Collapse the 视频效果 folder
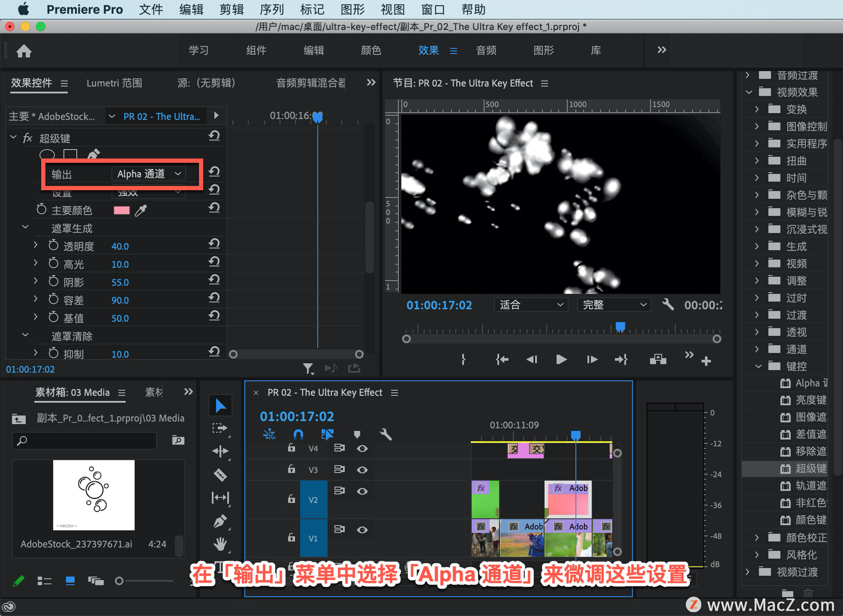Screen dimensions: 843x616 (x=749, y=92)
